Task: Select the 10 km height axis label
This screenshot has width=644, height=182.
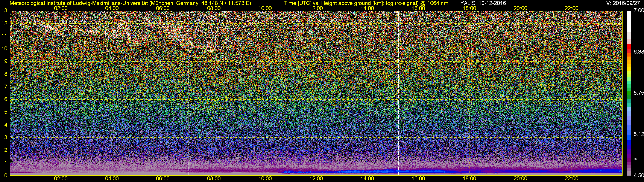Action: 5,49
